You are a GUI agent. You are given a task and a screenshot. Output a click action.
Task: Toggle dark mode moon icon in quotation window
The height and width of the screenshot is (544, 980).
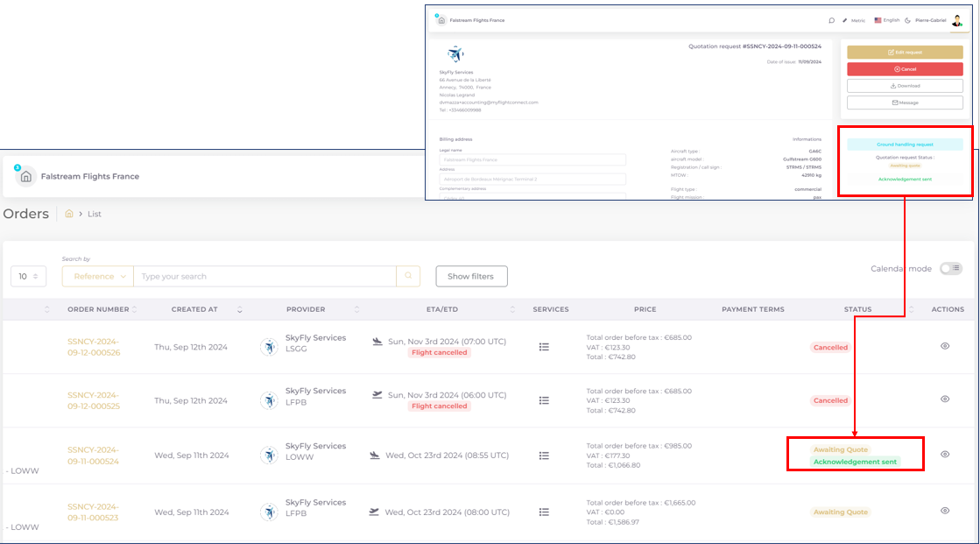[907, 21]
